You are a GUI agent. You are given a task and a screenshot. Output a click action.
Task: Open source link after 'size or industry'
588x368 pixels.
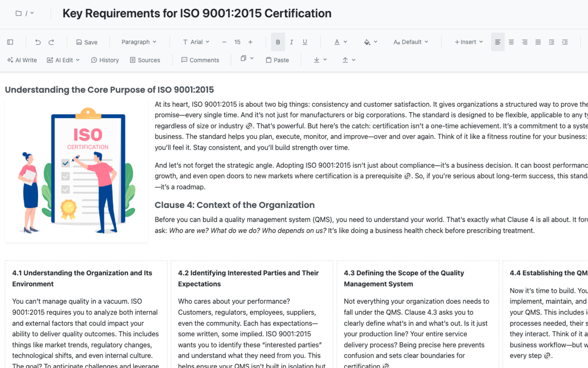(x=249, y=126)
